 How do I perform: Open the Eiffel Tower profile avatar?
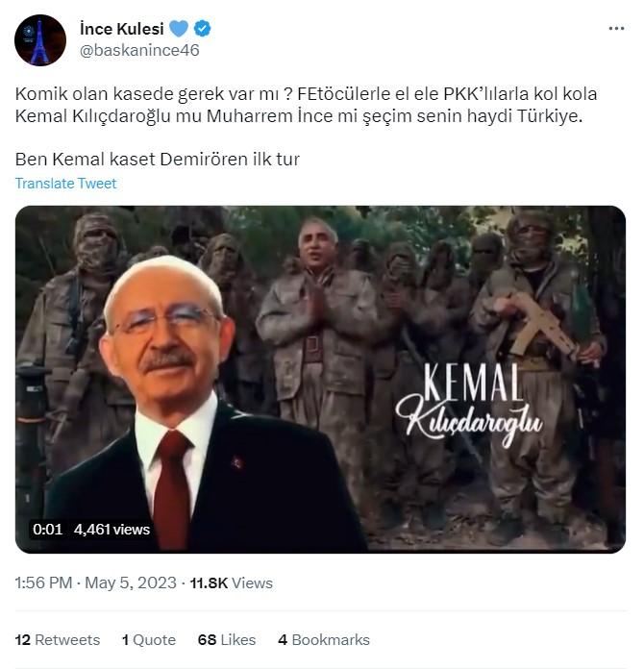tap(40, 40)
